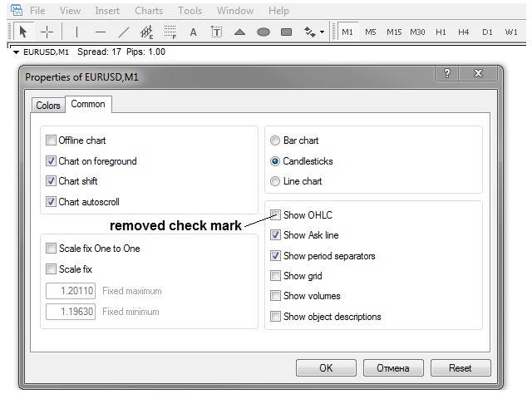Activate the Fibonacci retracement tool

pos(170,32)
